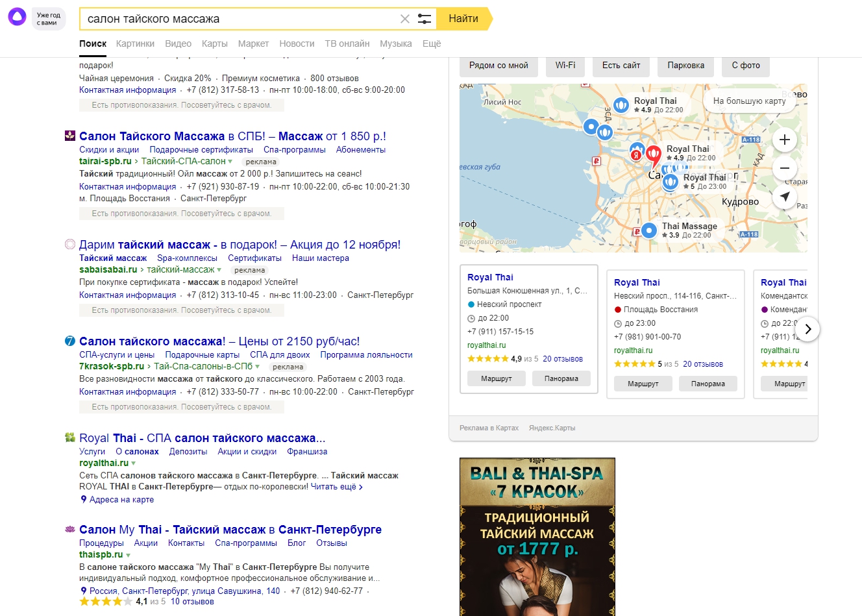
Task: Expand the Читать ещё snippet
Action: (336, 486)
